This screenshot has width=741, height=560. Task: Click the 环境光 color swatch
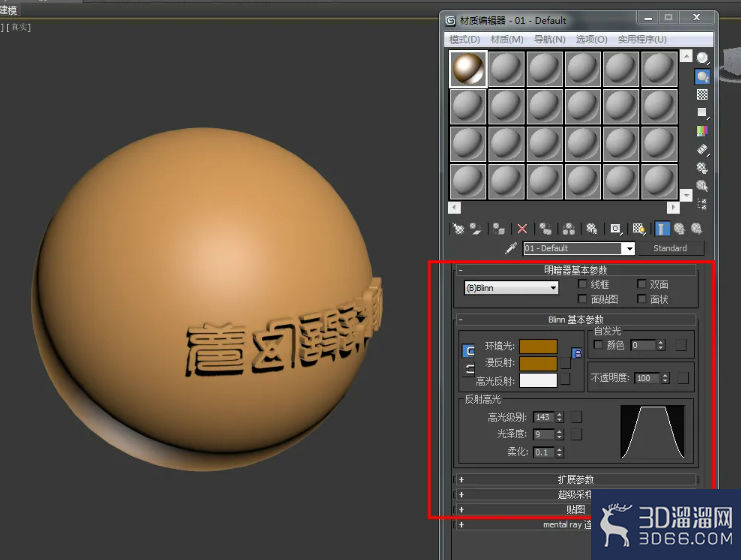538,346
